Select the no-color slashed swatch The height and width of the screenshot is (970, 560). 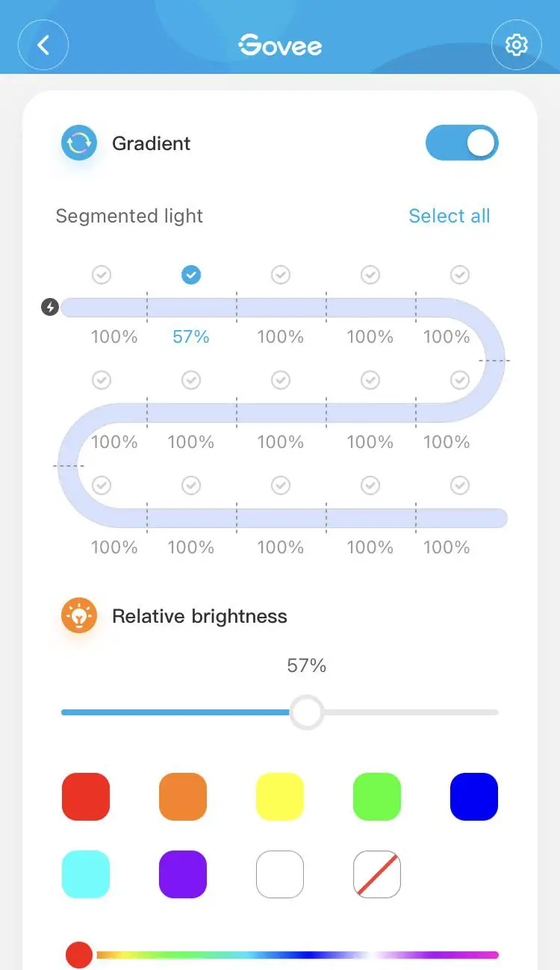tap(377, 874)
